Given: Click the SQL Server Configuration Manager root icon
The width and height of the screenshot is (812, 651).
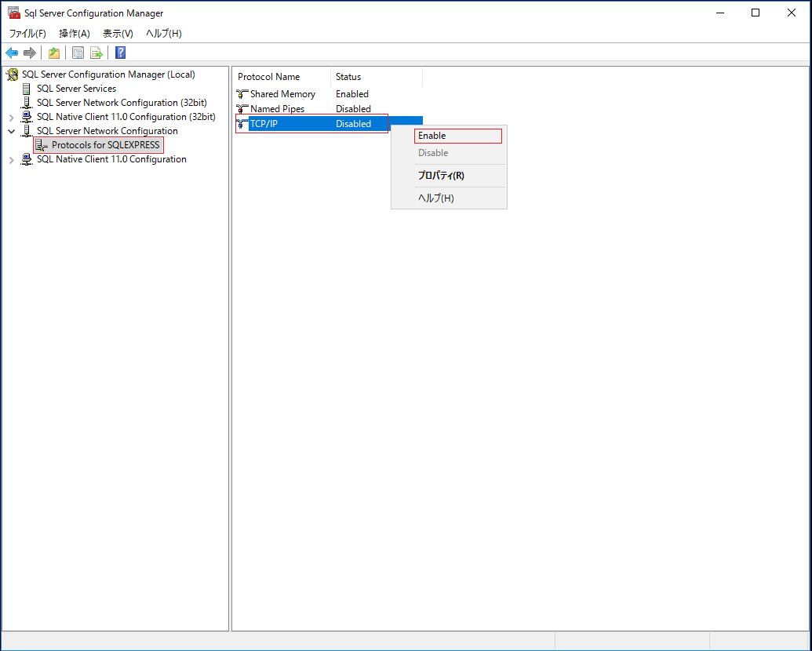Looking at the screenshot, I should click(x=13, y=75).
